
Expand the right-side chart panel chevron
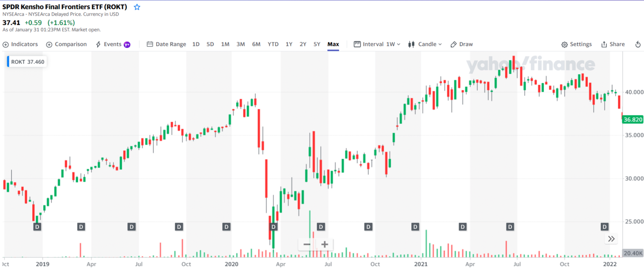pyautogui.click(x=611, y=239)
